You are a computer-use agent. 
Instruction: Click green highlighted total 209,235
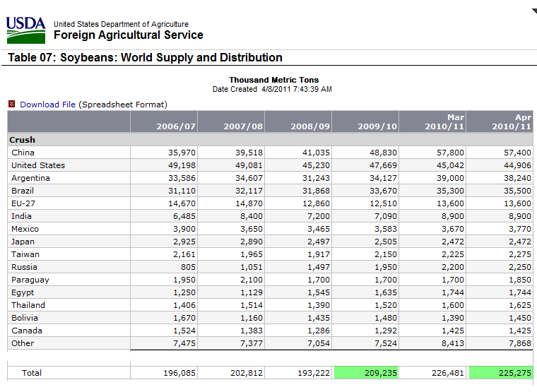366,373
